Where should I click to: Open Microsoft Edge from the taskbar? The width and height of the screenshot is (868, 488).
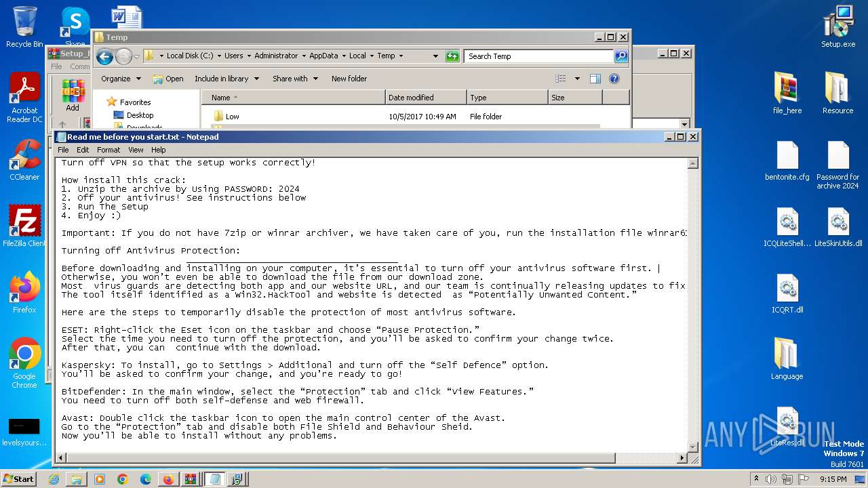(x=146, y=479)
